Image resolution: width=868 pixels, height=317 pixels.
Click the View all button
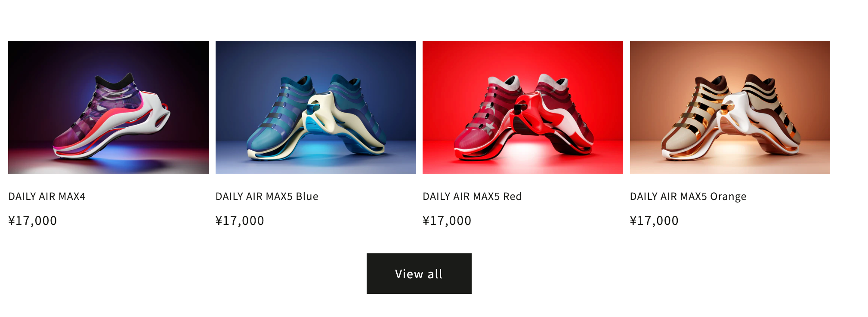click(x=419, y=274)
